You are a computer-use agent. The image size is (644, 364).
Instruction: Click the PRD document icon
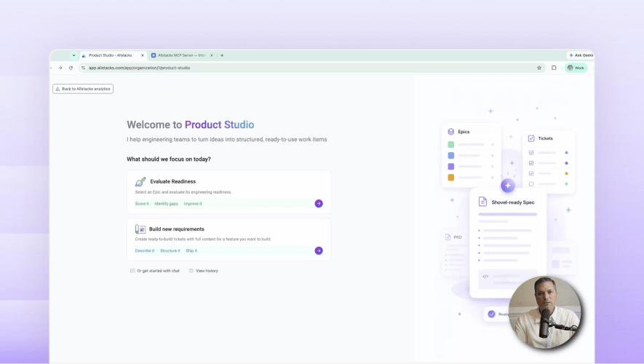(448, 237)
